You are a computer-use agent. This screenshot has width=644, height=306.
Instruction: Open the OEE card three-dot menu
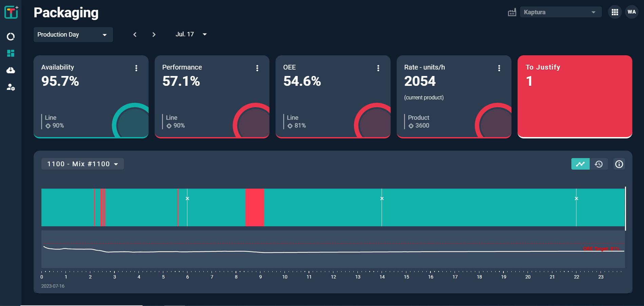tap(378, 68)
